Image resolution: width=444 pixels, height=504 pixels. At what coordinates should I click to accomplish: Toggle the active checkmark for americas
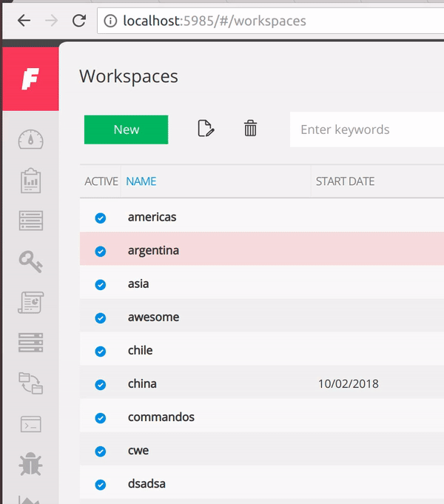(x=101, y=218)
